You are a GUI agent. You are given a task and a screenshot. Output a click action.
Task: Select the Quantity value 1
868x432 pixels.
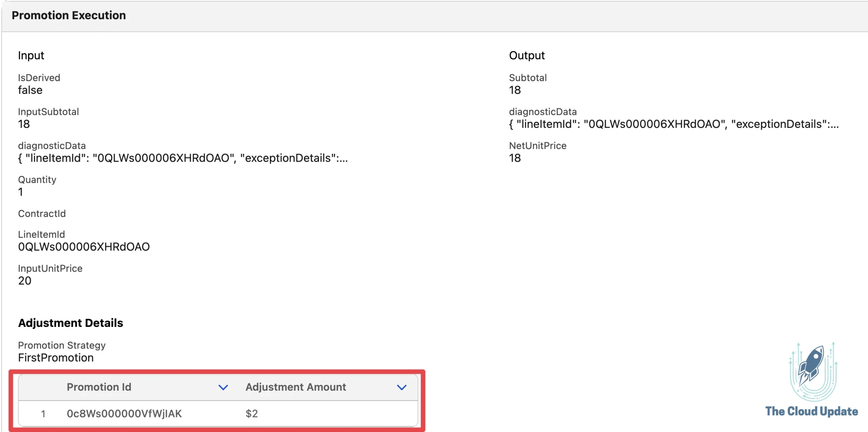[x=20, y=192]
